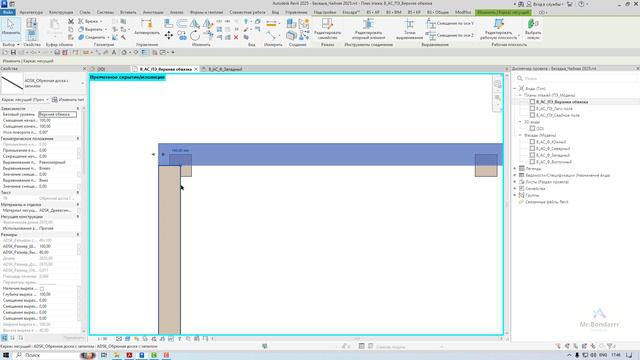
Task: Select Связанные файлы Revit tree item
Action: tap(547, 202)
